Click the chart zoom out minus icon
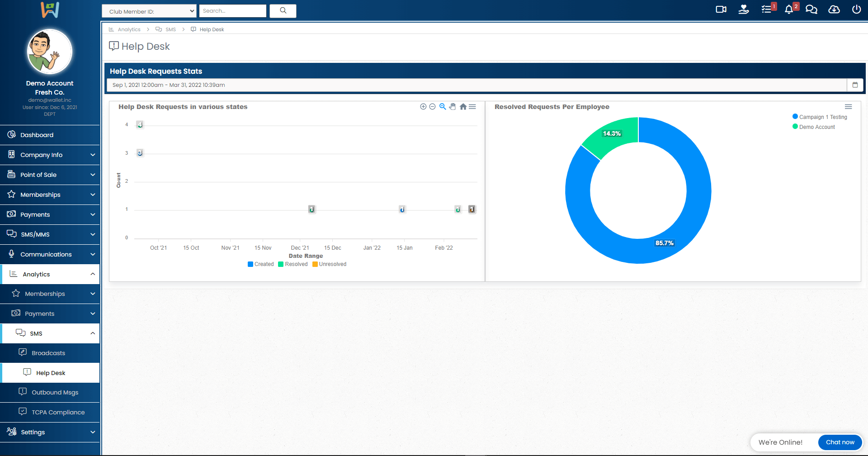Image resolution: width=868 pixels, height=456 pixels. [432, 107]
